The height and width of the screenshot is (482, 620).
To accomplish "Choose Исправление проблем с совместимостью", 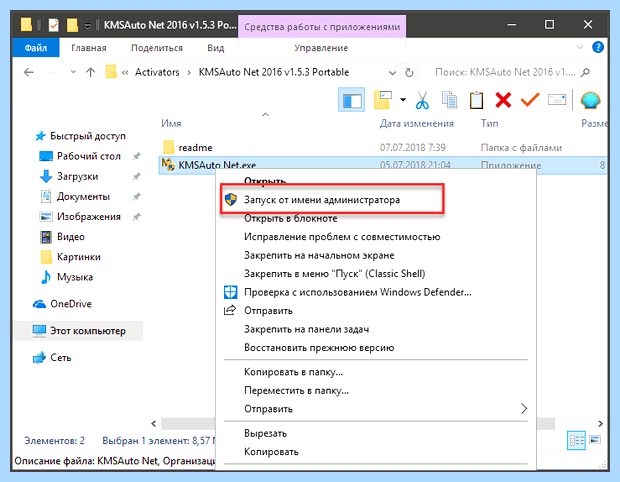I will (342, 237).
